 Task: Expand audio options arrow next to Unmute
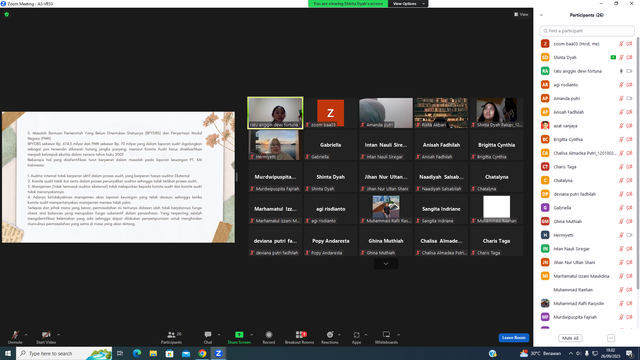coord(26,335)
